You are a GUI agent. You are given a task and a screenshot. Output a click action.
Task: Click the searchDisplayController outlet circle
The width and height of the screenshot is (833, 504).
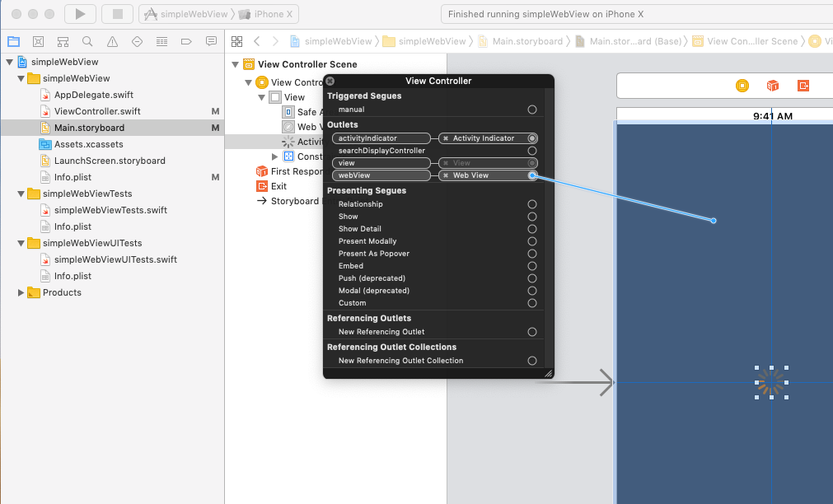click(x=532, y=151)
